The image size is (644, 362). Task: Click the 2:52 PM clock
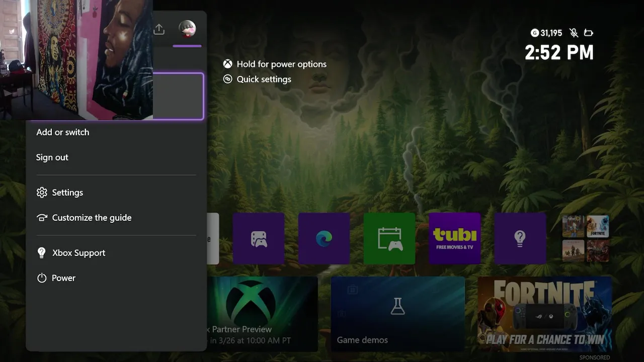(559, 52)
